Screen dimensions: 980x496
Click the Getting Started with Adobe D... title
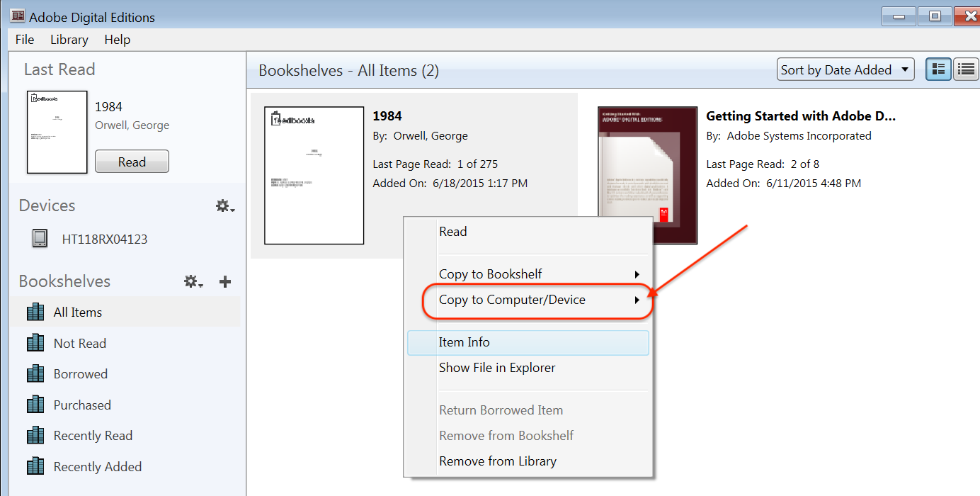pos(802,116)
